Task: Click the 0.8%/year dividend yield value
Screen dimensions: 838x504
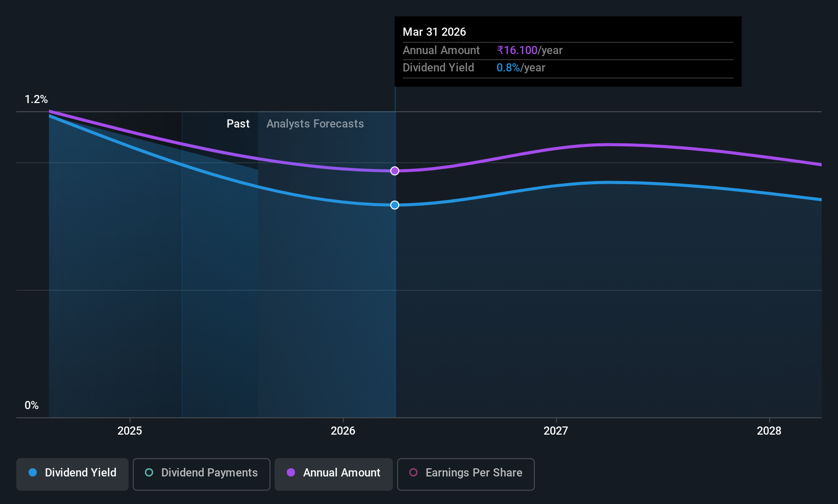Action: point(521,68)
